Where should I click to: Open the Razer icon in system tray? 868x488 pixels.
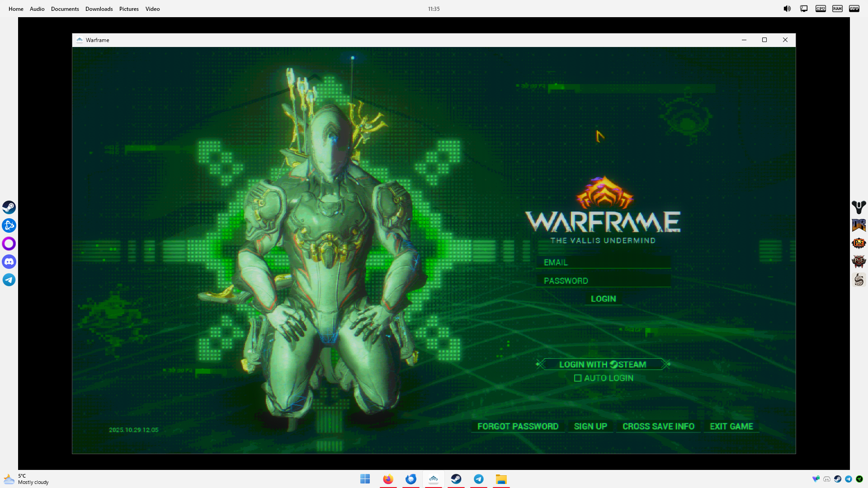coord(859,479)
